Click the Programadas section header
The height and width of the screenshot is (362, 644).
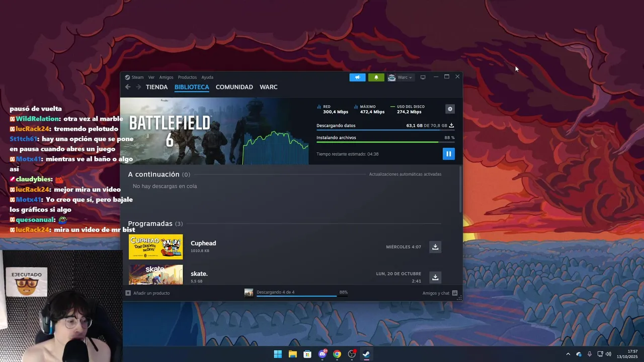click(x=155, y=224)
